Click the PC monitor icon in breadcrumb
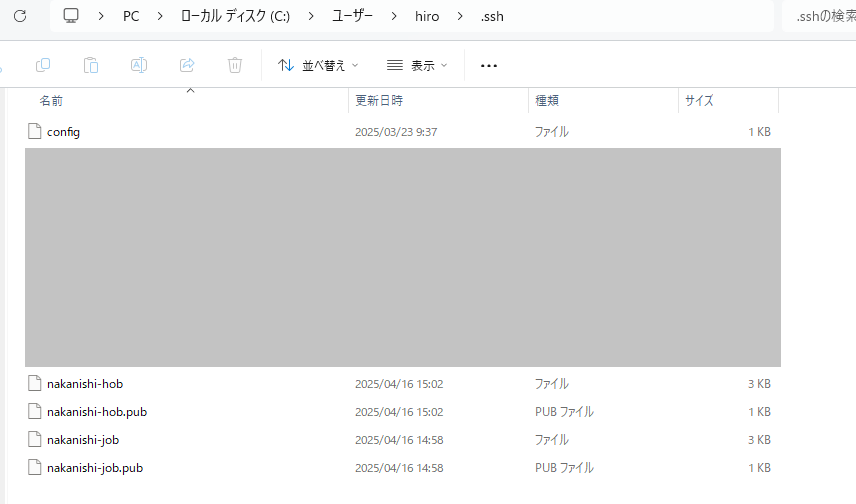 71,16
